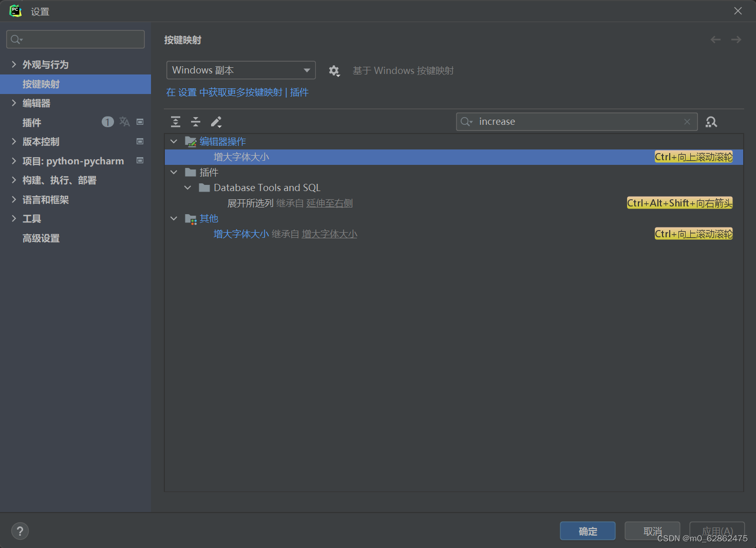
Task: Open the keymap gear settings icon
Action: (334, 70)
